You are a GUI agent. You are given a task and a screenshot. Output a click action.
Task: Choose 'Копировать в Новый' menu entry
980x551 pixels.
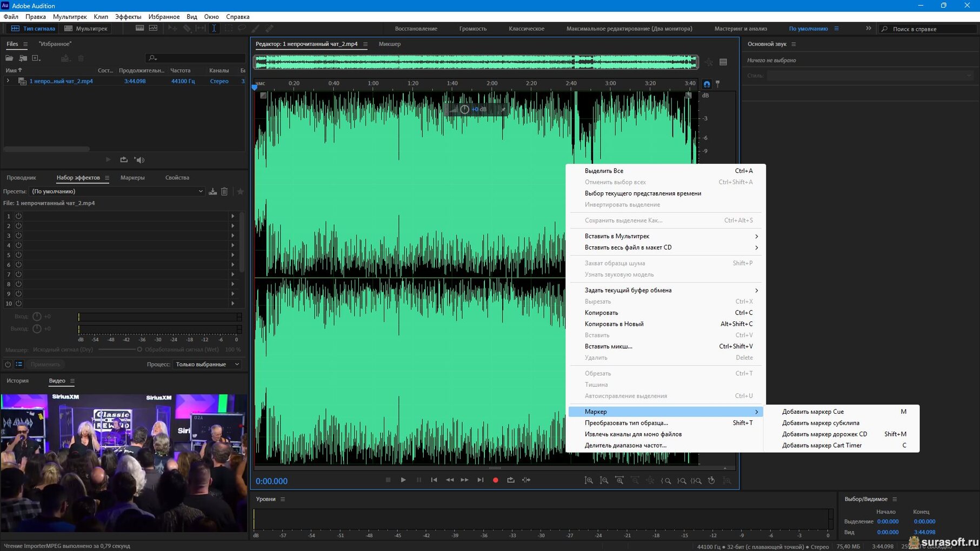(665, 324)
